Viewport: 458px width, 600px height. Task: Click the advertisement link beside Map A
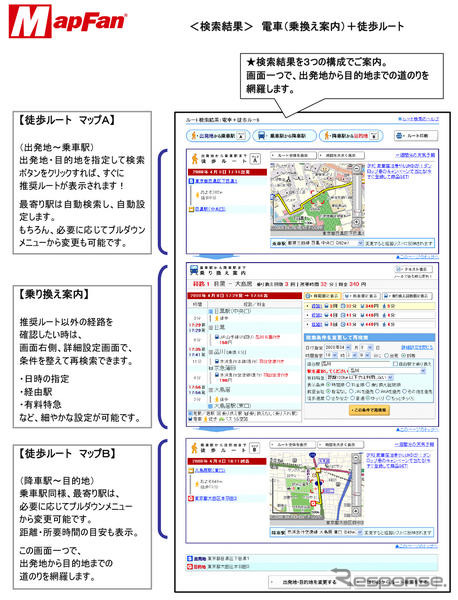coord(399,171)
